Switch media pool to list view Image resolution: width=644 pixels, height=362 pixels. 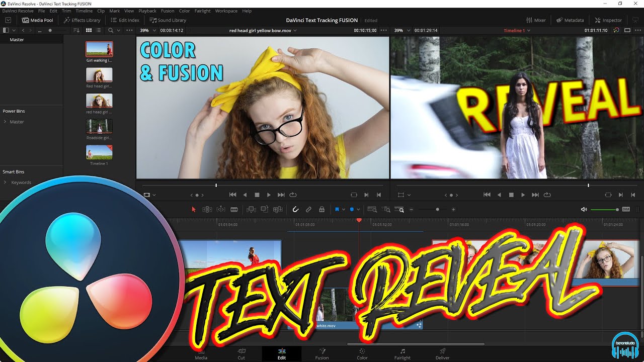tap(99, 30)
